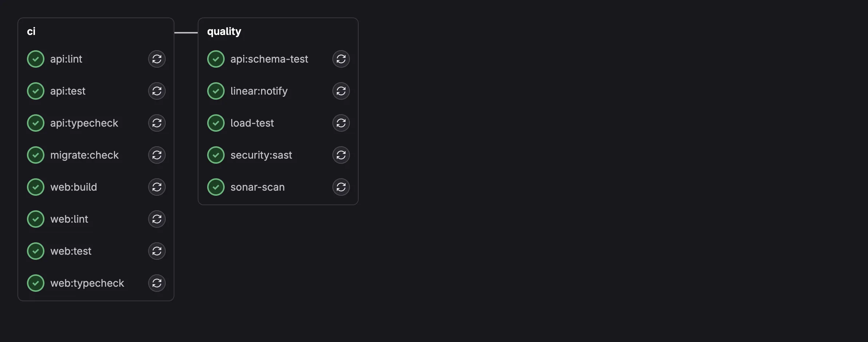Select the quality stage header

[224, 31]
